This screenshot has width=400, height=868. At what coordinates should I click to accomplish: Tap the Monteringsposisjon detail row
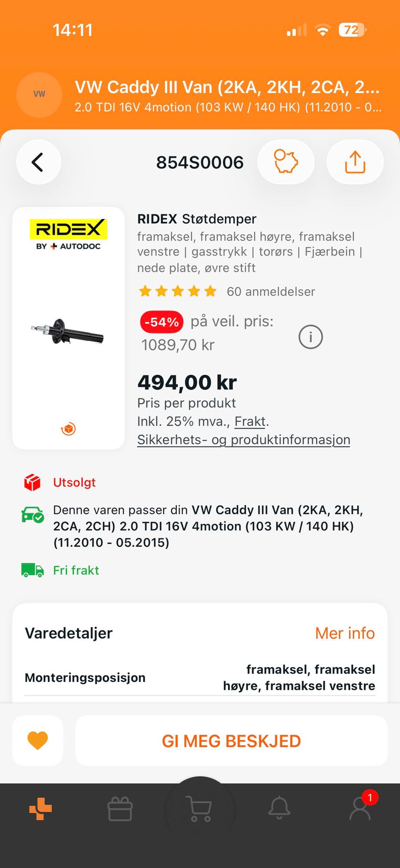pyautogui.click(x=200, y=677)
